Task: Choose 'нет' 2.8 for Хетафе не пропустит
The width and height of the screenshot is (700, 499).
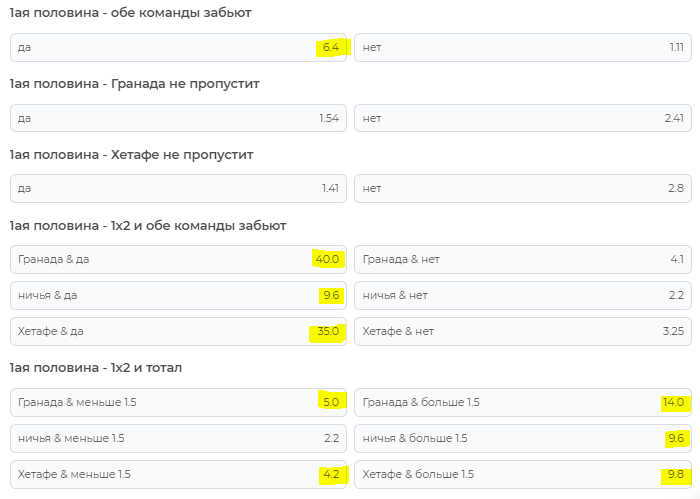Action: pyautogui.click(x=522, y=188)
